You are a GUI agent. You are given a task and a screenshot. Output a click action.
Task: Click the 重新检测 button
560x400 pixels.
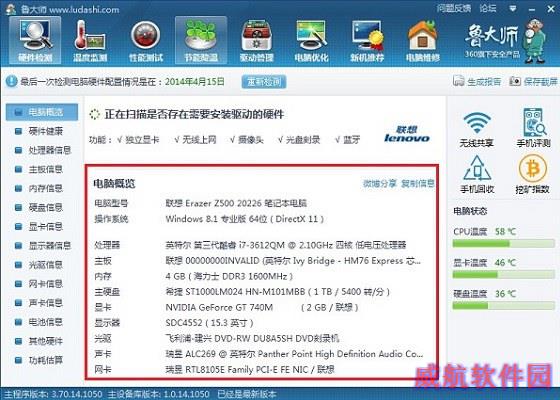coord(264,82)
